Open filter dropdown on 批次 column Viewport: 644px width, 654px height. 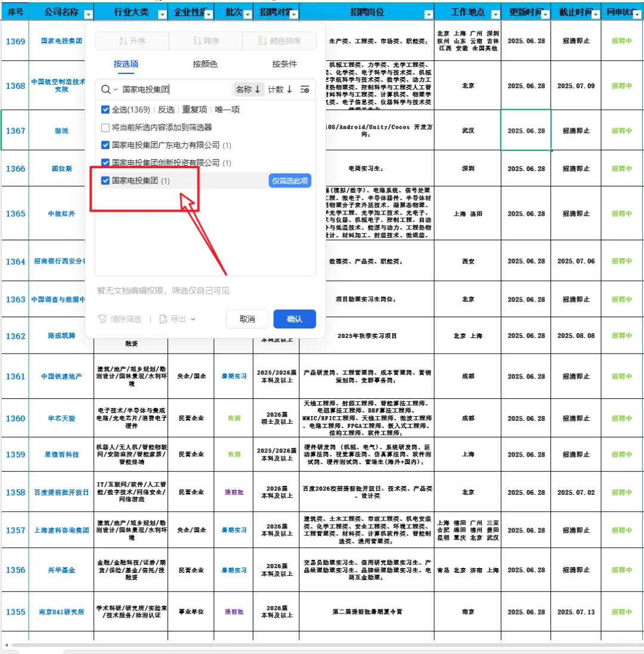tap(247, 14)
